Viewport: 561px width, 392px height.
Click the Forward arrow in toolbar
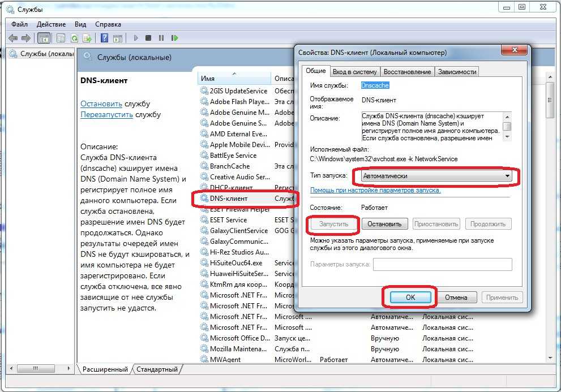(25, 38)
